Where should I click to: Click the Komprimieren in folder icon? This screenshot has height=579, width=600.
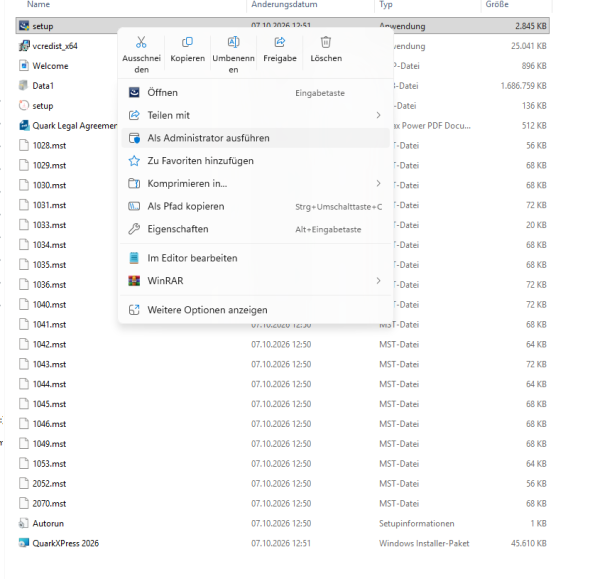(x=134, y=184)
